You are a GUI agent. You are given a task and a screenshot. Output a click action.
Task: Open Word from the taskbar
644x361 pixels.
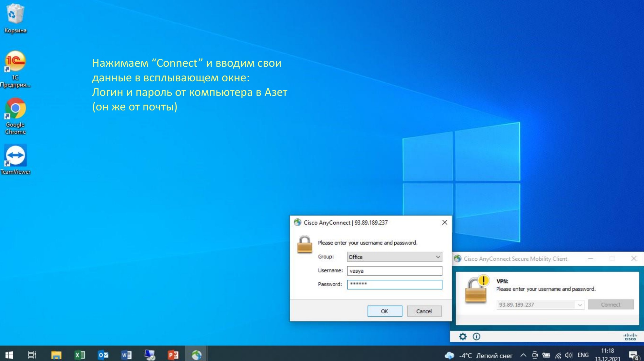pyautogui.click(x=126, y=355)
